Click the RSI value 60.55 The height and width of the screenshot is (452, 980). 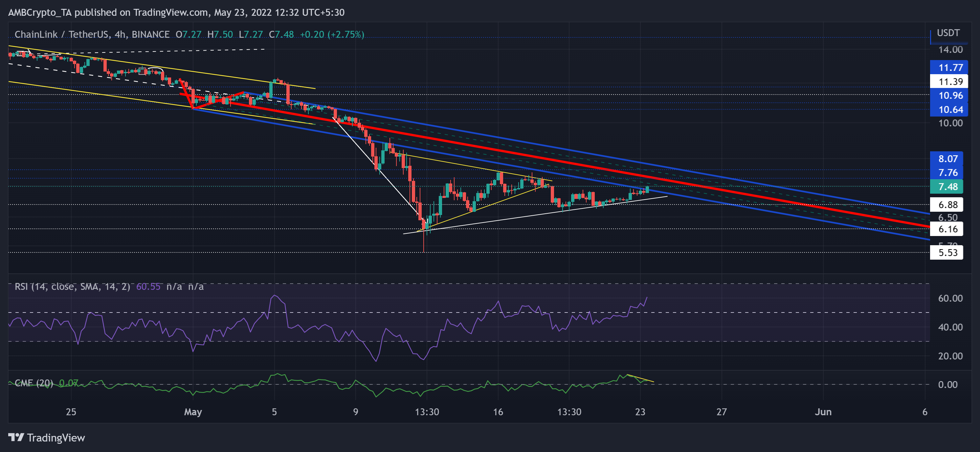click(x=148, y=287)
